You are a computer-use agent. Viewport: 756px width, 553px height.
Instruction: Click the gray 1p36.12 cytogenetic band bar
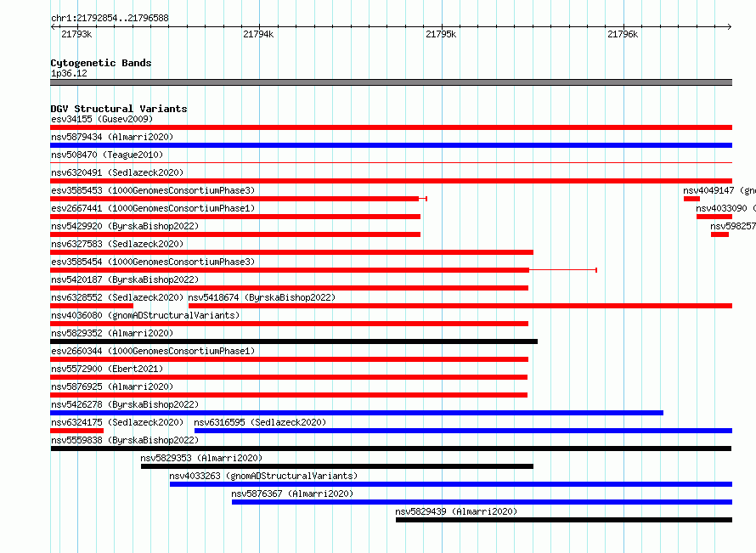(x=391, y=82)
